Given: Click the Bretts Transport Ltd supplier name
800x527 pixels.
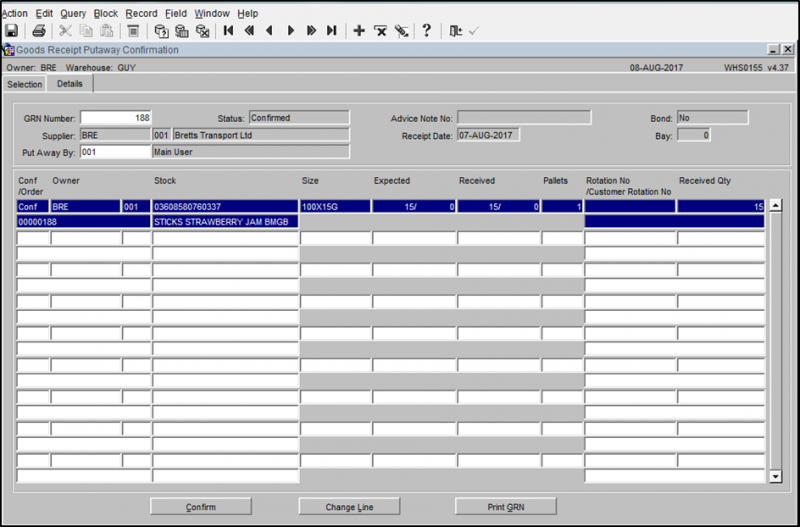Looking at the screenshot, I should coord(261,135).
